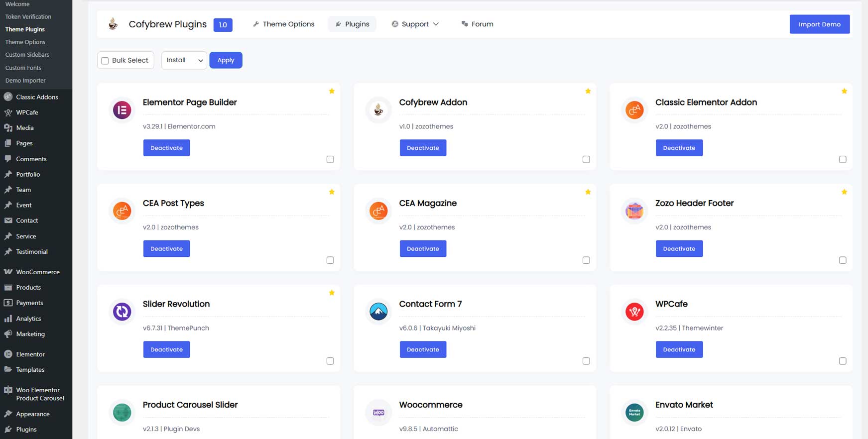Screen dimensions: 868x439
Task: Click the star on CEA Post Types card
Action: pos(332,192)
